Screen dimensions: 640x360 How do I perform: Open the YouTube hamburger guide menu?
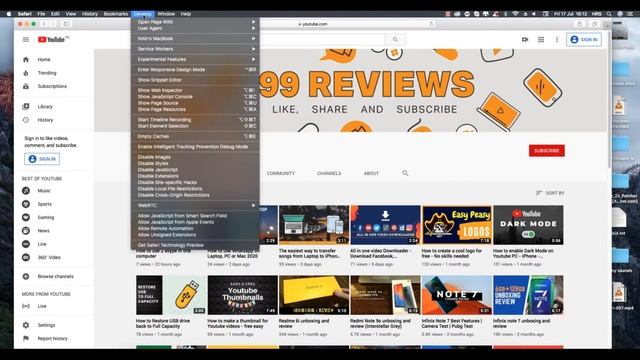pyautogui.click(x=26, y=40)
